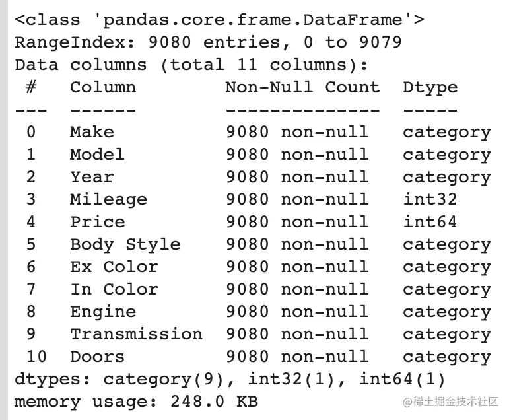This screenshot has width=511, height=420.
Task: Click the 'Doors' column name
Action: [x=97, y=357]
